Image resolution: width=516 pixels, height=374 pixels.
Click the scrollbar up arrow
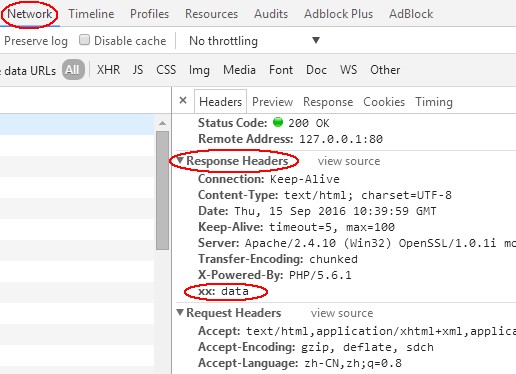pos(162,123)
